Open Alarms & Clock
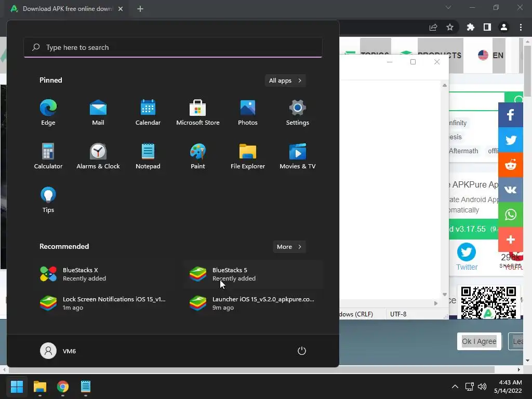Image resolution: width=532 pixels, height=399 pixels. click(x=98, y=156)
